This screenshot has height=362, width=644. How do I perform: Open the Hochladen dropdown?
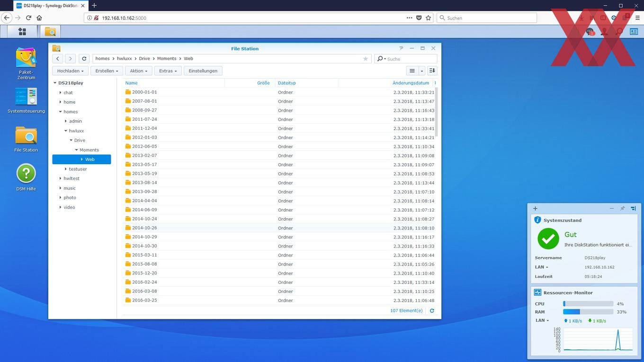click(x=70, y=71)
